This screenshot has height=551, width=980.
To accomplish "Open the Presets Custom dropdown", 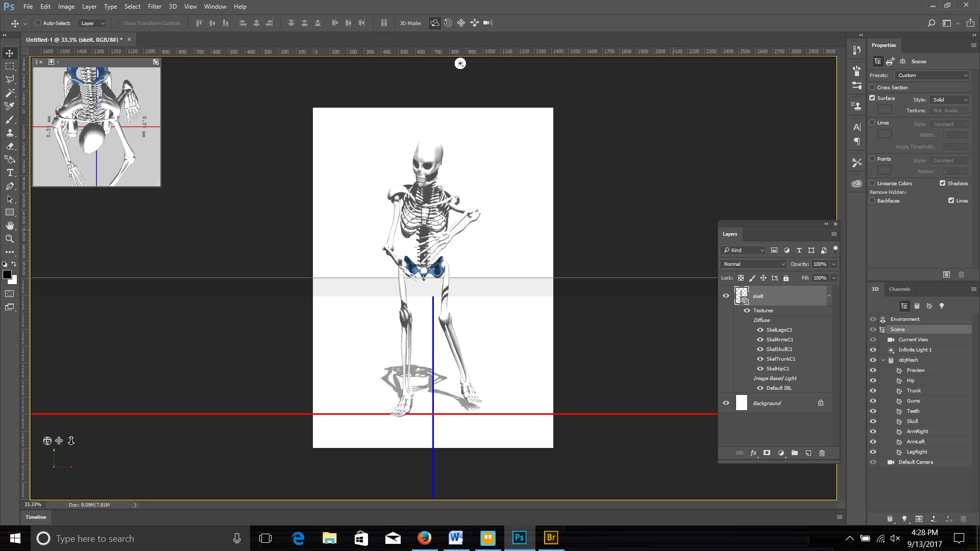I will tap(933, 76).
